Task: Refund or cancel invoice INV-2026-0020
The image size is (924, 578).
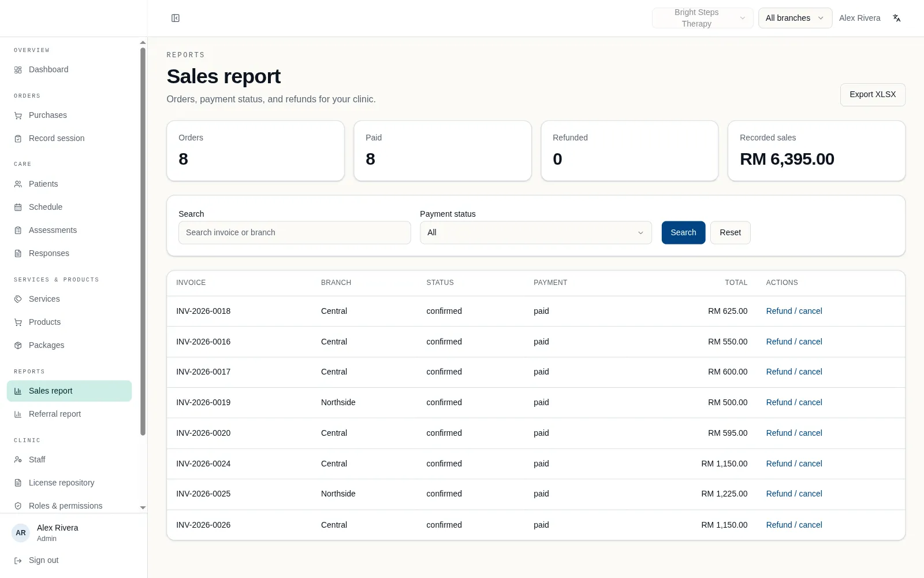Action: 794,433
